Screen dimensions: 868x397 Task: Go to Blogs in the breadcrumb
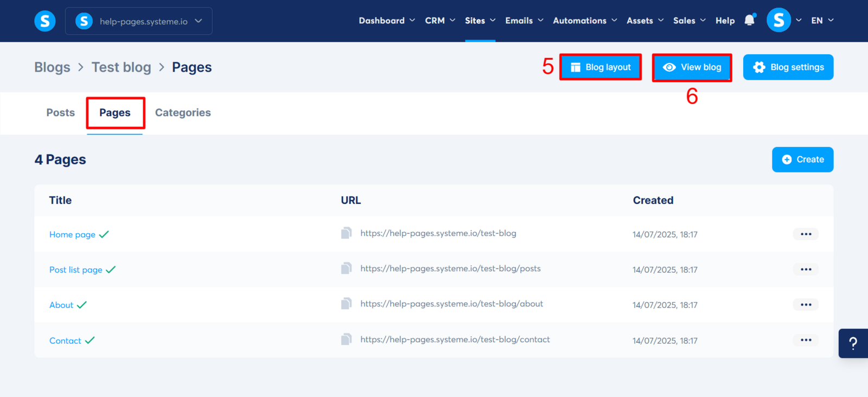52,67
